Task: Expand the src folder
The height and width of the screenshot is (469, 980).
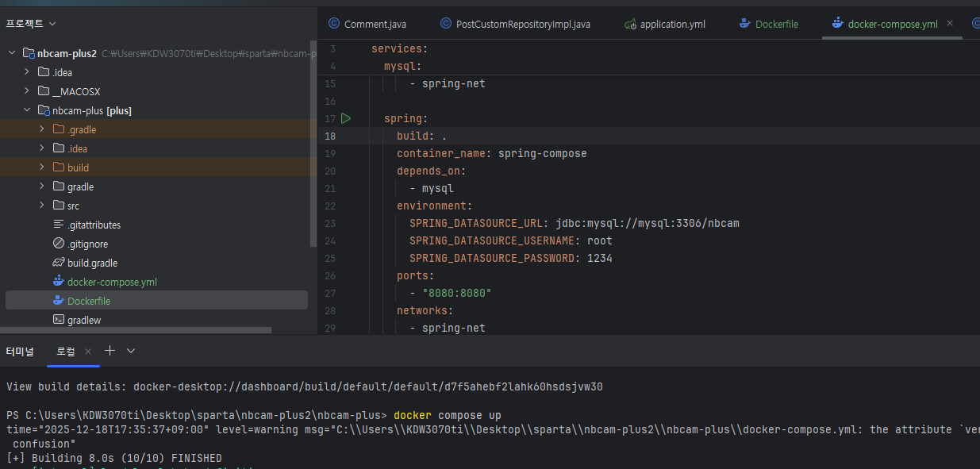Action: (x=42, y=206)
